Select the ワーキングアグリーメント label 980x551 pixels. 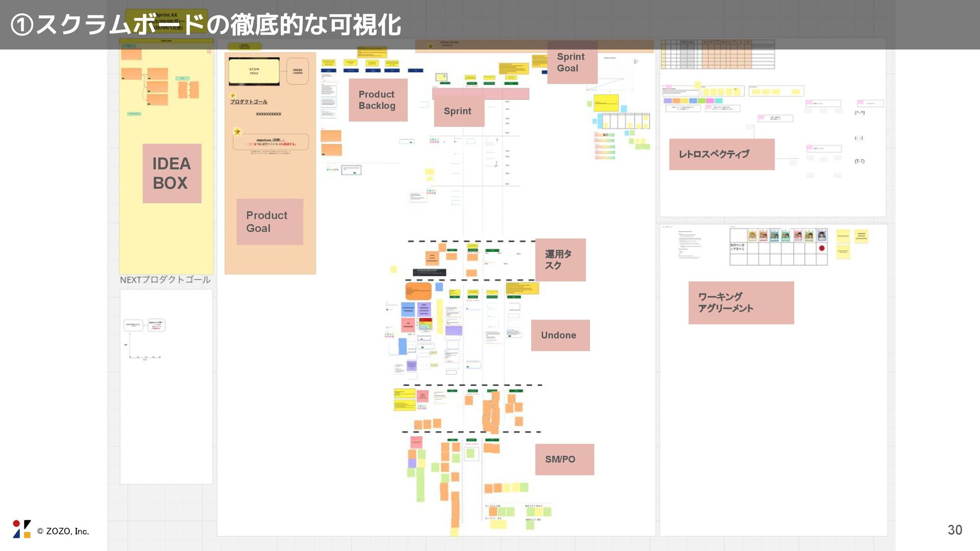tap(741, 303)
